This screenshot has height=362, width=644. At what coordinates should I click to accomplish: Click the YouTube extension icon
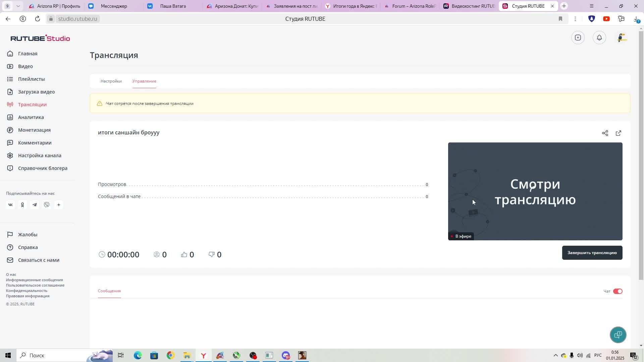click(606, 19)
